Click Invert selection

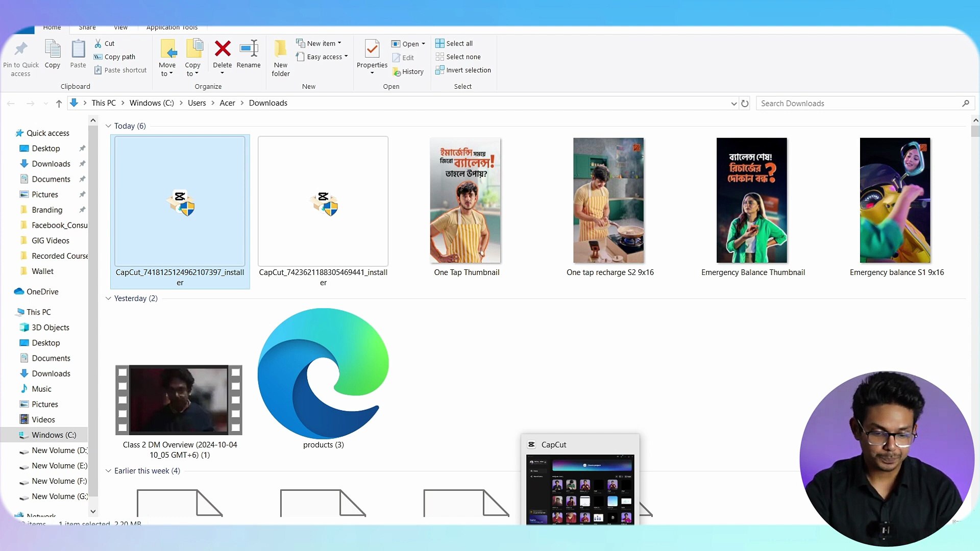pyautogui.click(x=463, y=70)
